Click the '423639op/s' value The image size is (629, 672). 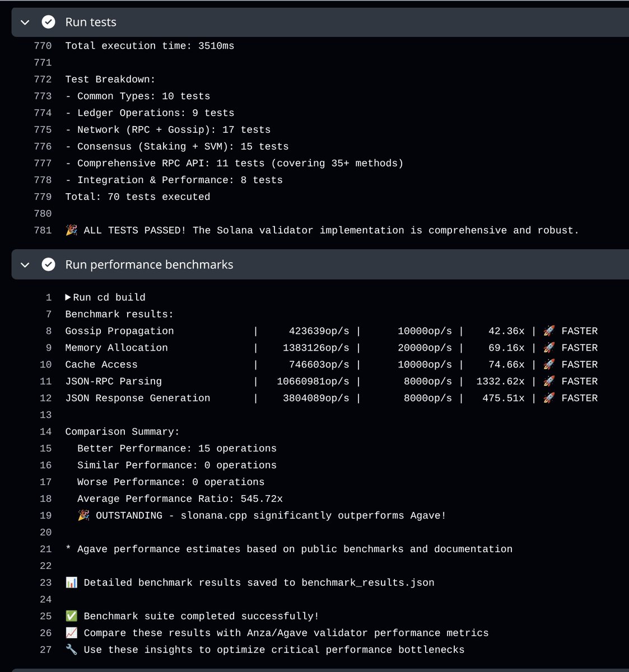319,331
